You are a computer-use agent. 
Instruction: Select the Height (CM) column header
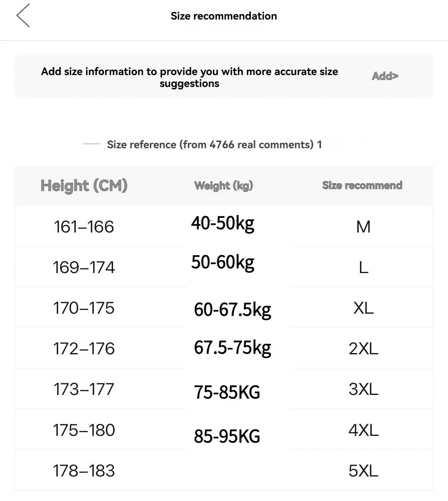[x=84, y=186]
